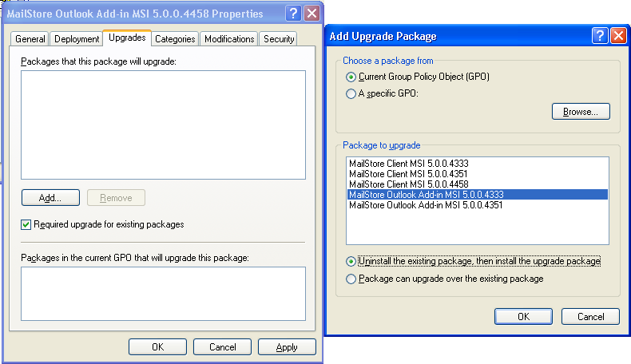Select MailStore Outlook Add-in MSI 5.0.0.4351
Screen dimensions: 631x364
[x=425, y=205]
